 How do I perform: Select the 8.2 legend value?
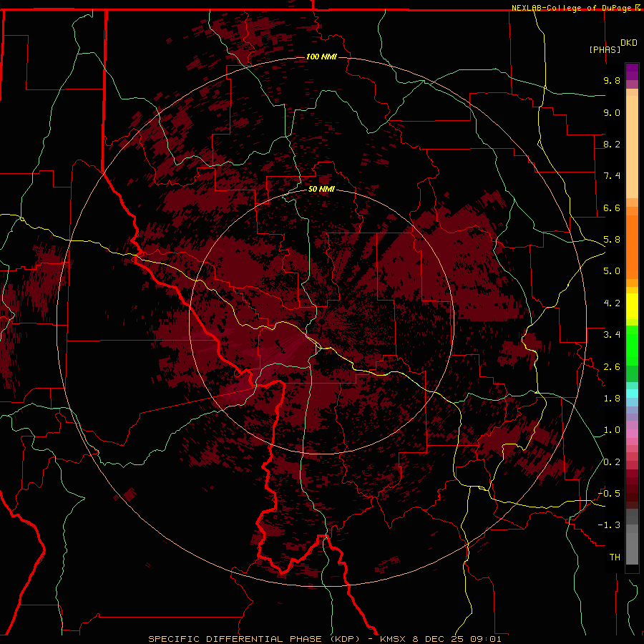(x=612, y=144)
